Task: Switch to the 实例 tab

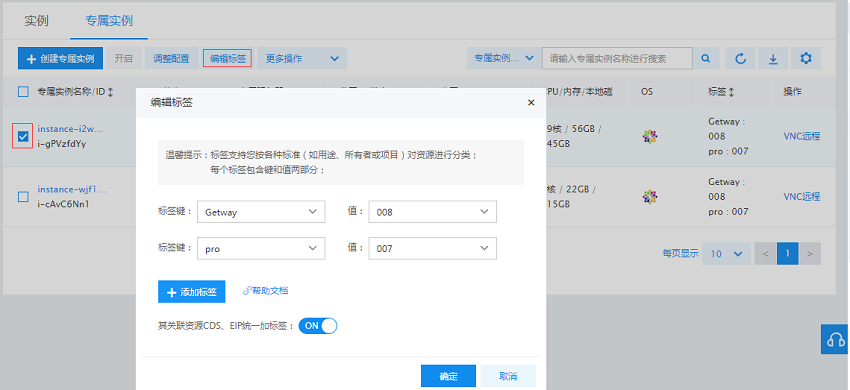Action: pyautogui.click(x=36, y=21)
